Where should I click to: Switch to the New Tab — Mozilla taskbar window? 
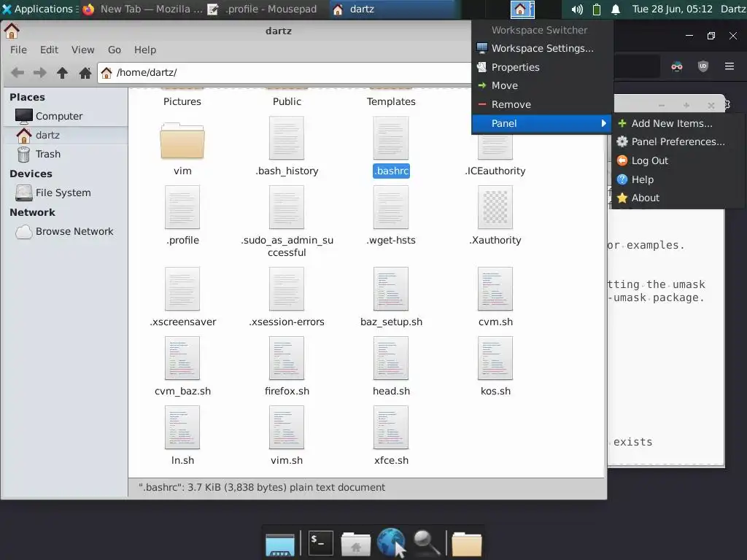click(x=142, y=9)
